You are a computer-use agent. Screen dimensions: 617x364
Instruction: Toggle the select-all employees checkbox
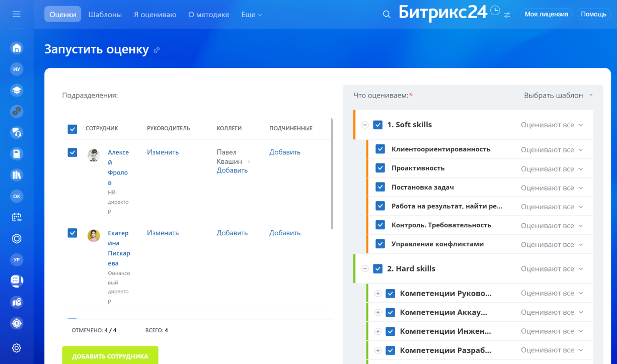pos(72,129)
